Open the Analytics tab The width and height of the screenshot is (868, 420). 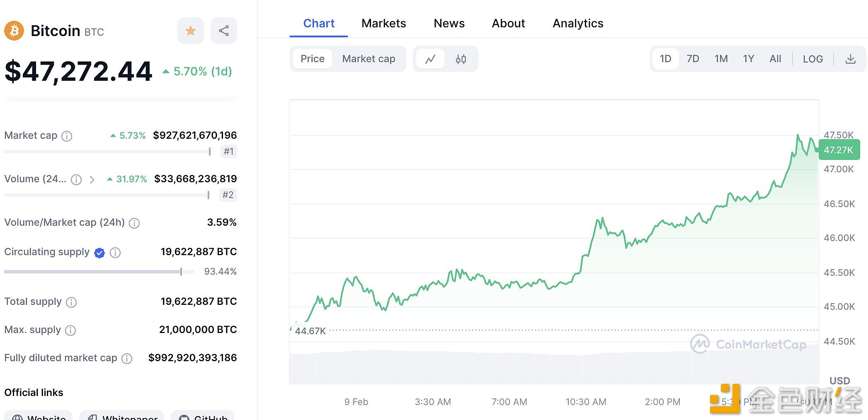[578, 23]
